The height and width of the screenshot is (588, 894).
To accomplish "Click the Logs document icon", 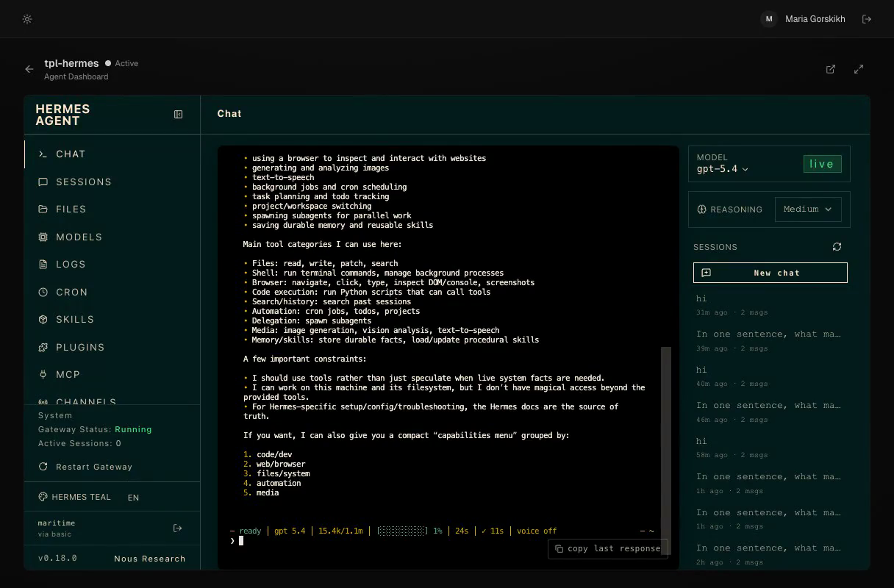I will [43, 264].
